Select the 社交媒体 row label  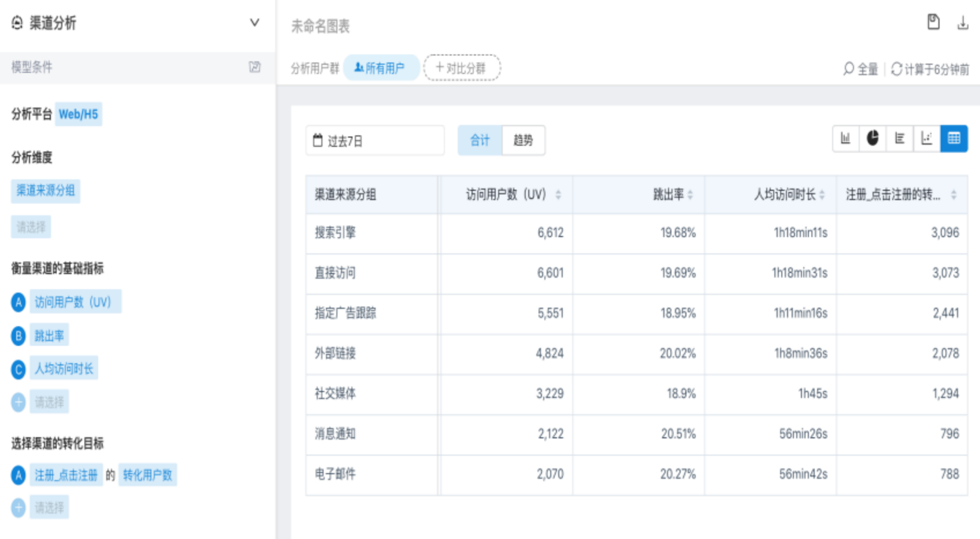coord(335,393)
